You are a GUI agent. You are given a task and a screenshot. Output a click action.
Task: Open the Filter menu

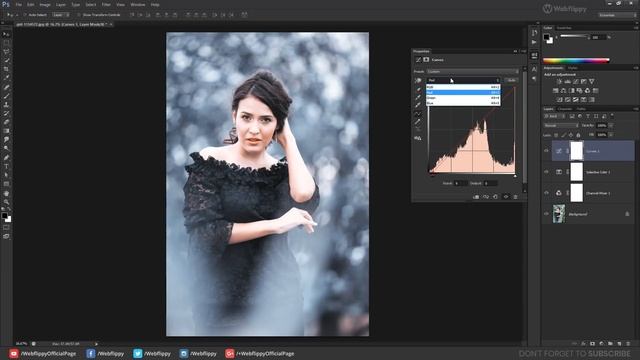(x=106, y=4)
